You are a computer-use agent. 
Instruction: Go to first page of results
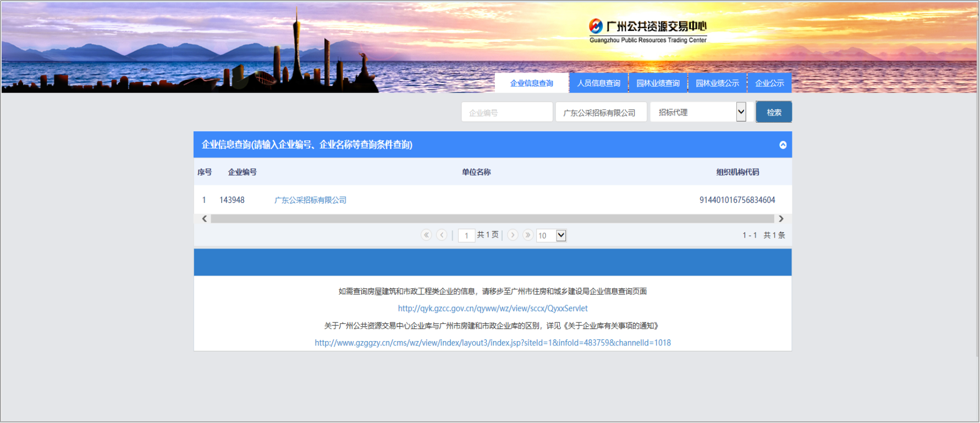pyautogui.click(x=426, y=235)
